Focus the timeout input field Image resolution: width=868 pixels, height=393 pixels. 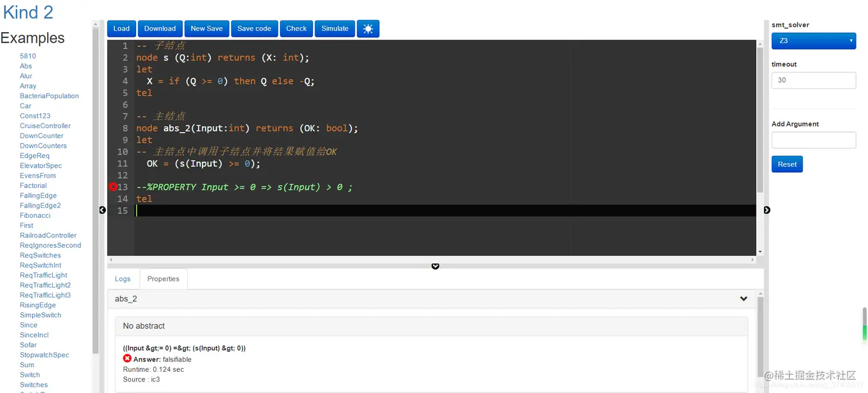813,80
